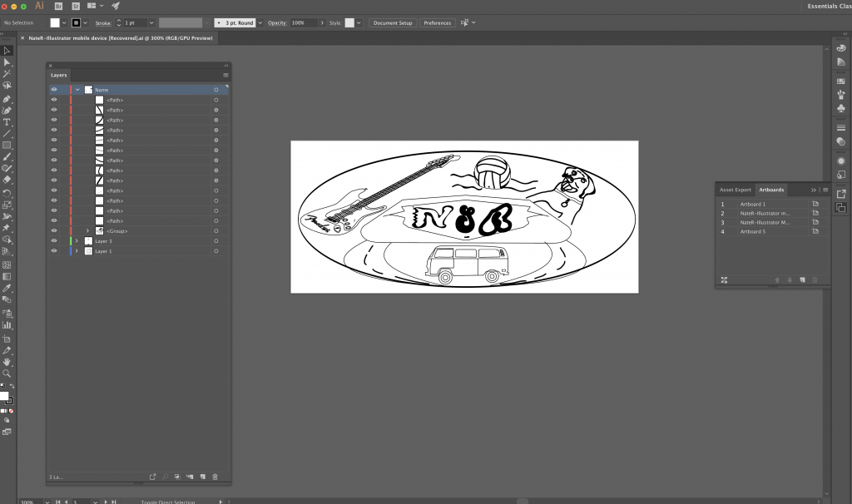Expand Layer 3 disclosure triangle
Screen dimensions: 852x504
point(77,240)
